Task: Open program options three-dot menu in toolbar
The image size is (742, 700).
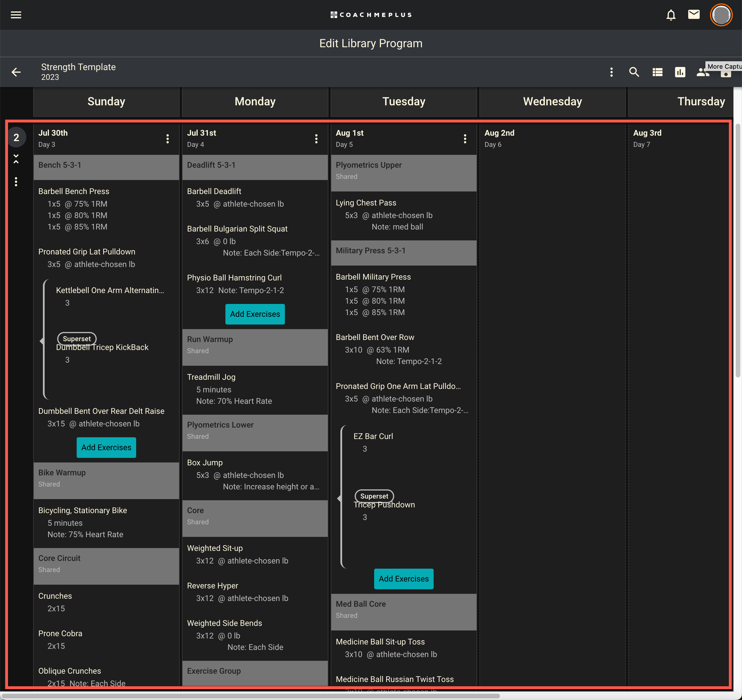Action: [x=611, y=72]
